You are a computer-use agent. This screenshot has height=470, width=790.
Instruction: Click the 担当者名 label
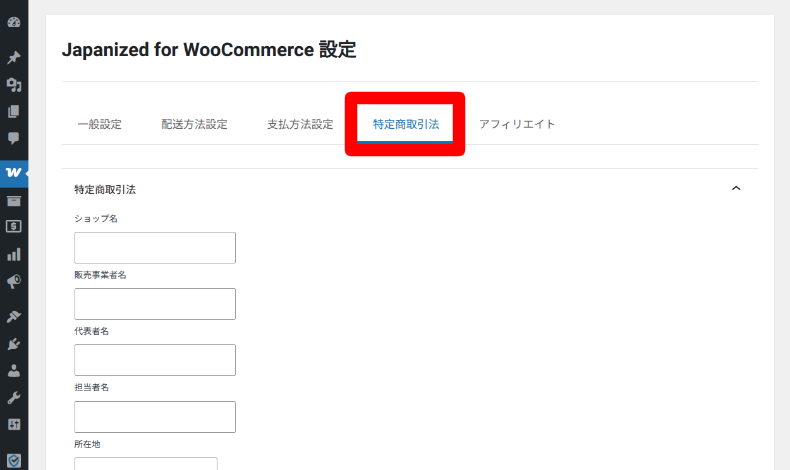coord(91,387)
